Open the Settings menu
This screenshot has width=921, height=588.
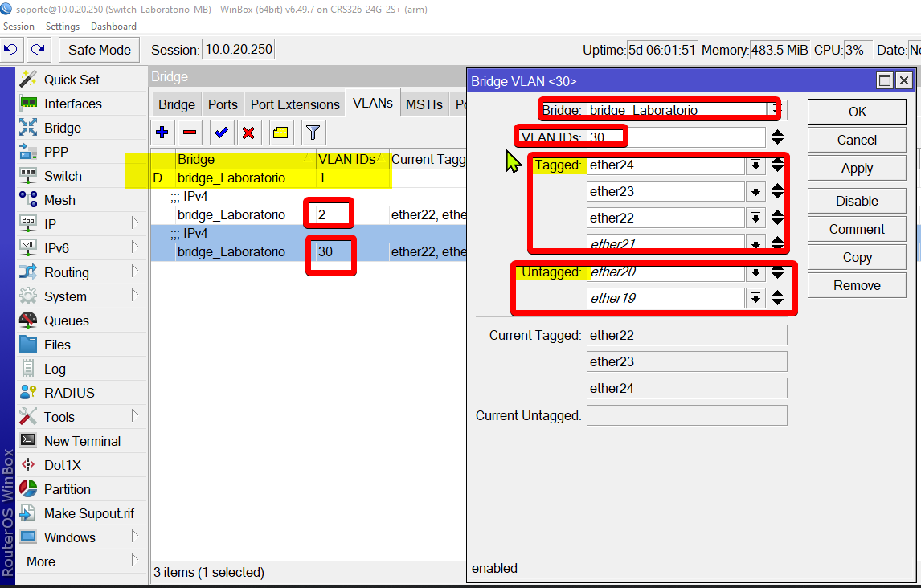tap(62, 27)
